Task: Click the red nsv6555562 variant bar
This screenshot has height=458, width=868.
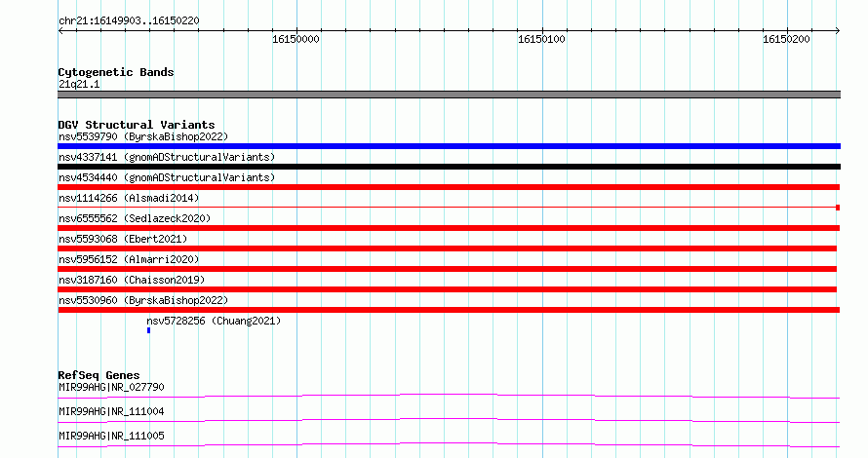Action: click(x=449, y=228)
